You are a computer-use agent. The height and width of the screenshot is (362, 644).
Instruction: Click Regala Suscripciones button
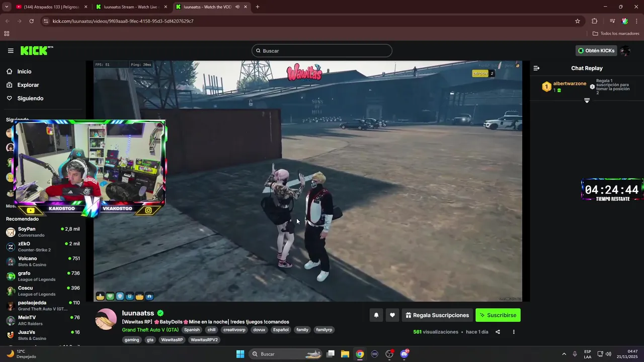click(437, 315)
